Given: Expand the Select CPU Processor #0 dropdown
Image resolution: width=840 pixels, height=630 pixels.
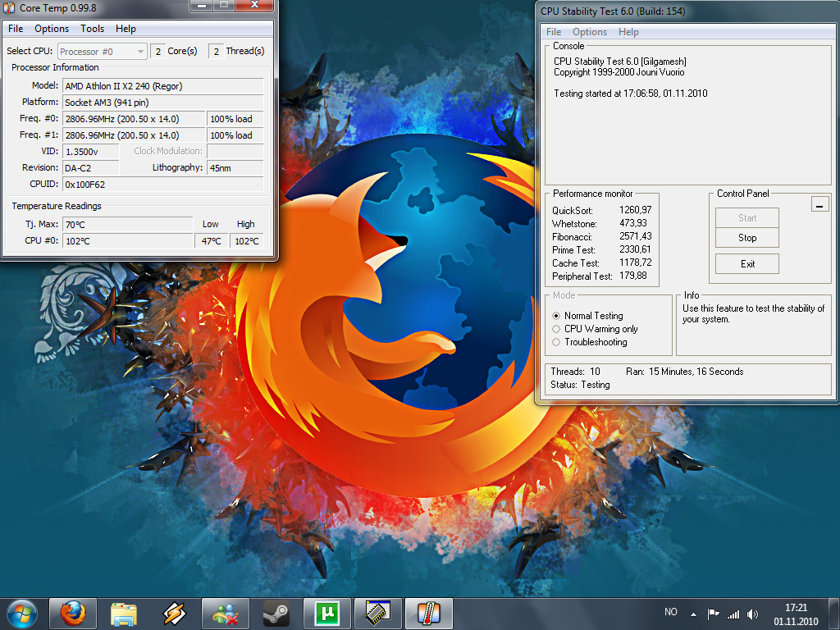Looking at the screenshot, I should coord(102,52).
